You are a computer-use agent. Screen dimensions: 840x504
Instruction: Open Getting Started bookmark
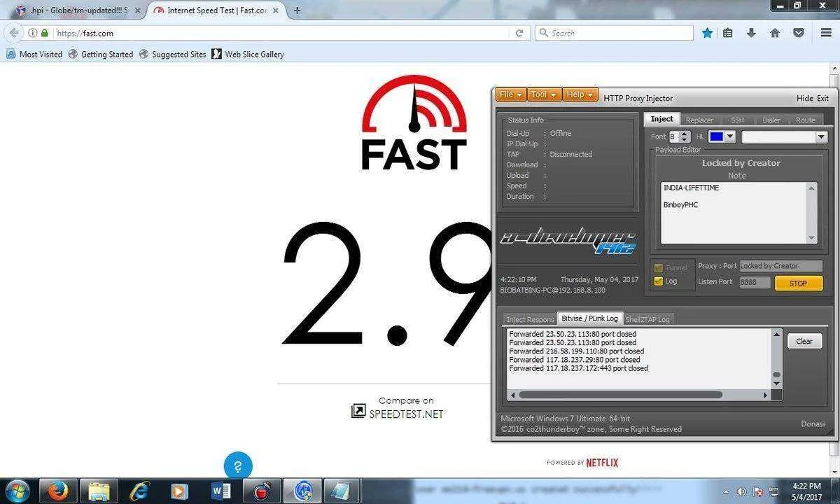click(101, 54)
